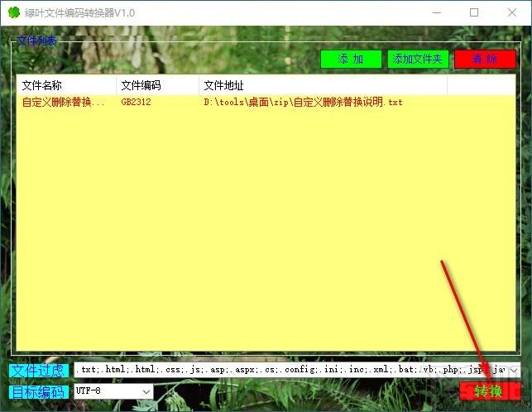Screen dimensions: 532x412
Task: Minimize the 绿叶文件编码转换器 window
Action: click(x=437, y=12)
